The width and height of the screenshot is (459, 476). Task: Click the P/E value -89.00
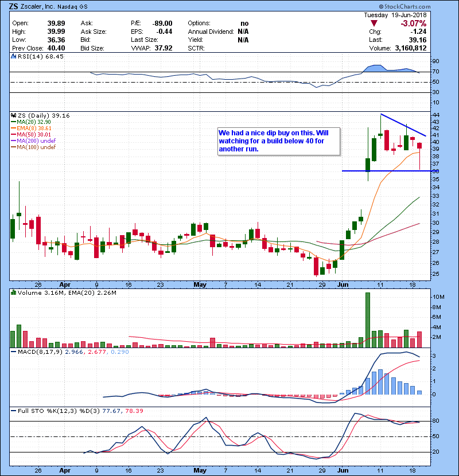(162, 24)
